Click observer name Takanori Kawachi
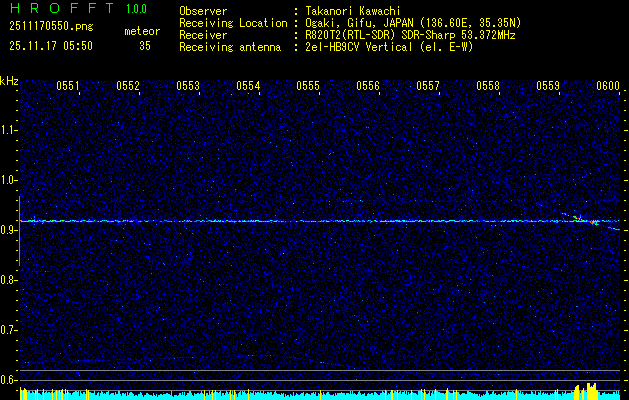 coord(353,11)
